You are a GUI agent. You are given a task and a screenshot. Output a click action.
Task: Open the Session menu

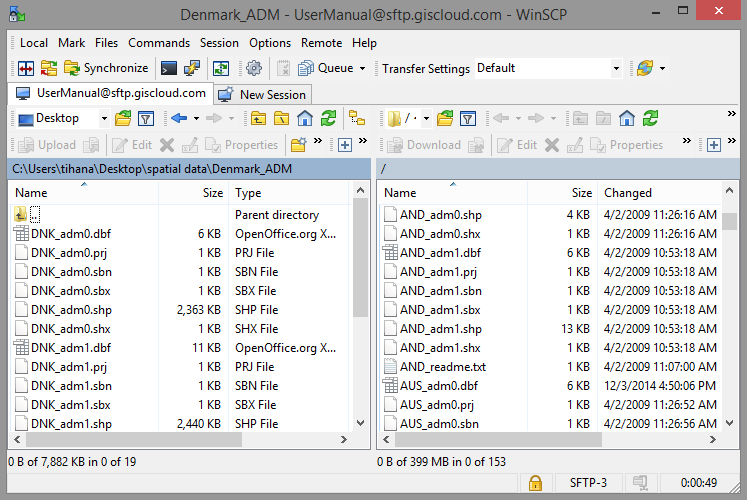click(x=219, y=43)
